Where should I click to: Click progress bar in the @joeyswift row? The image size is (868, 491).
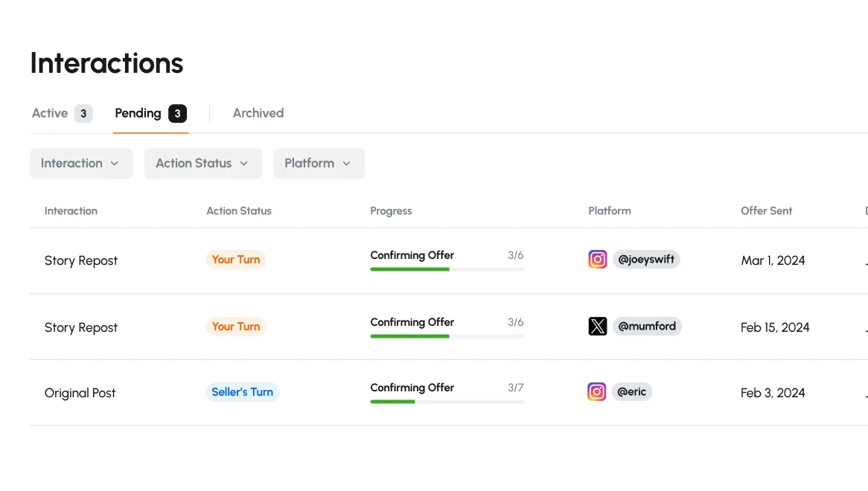tap(447, 269)
